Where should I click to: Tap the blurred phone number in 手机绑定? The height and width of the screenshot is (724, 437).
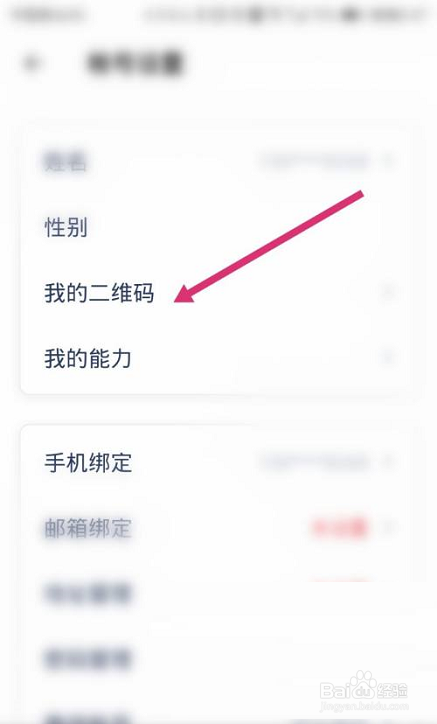[315, 462]
